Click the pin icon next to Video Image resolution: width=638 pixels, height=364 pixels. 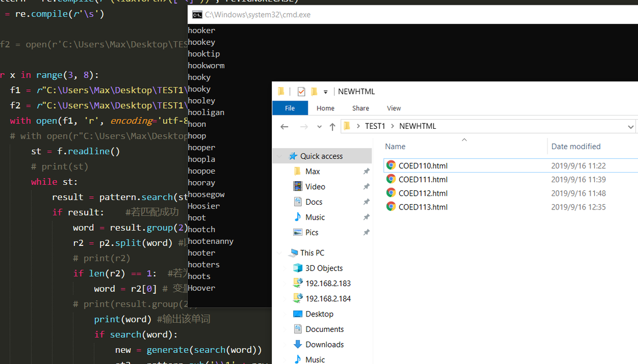(x=366, y=187)
